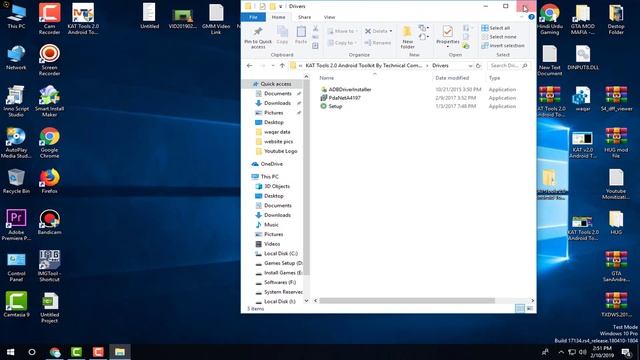The image size is (640, 360).
Task: Switch to the Large icons view icon
Action: point(529,309)
